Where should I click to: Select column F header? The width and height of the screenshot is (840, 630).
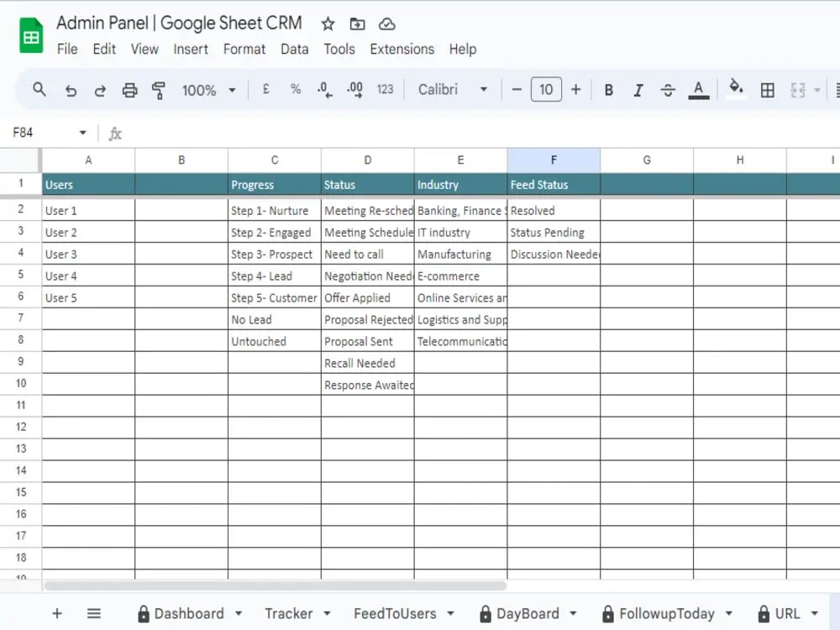point(554,160)
